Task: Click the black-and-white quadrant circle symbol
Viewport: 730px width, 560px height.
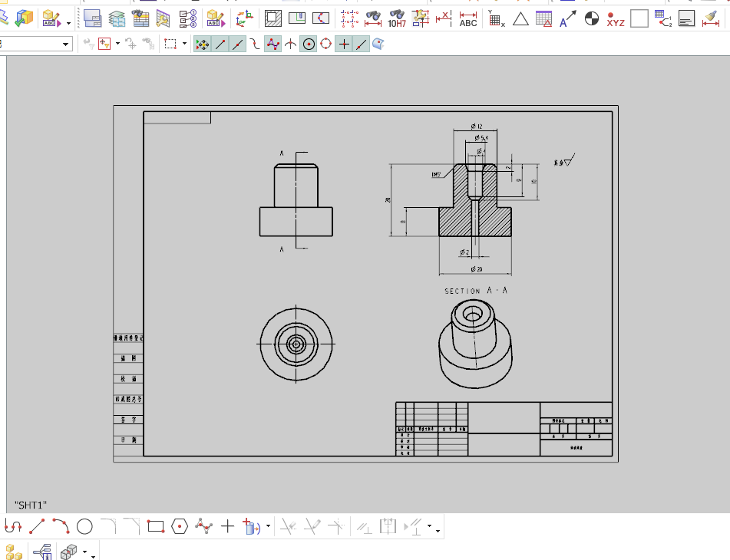Action: (x=592, y=18)
